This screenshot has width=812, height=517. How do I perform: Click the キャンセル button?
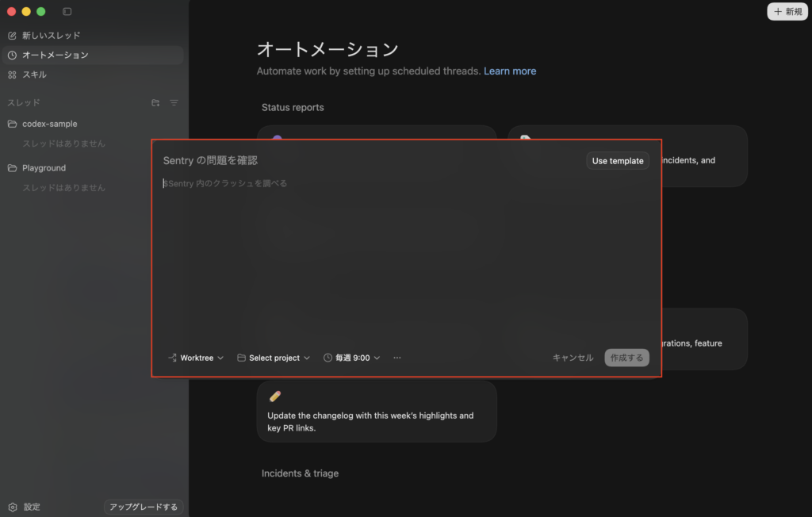pyautogui.click(x=573, y=358)
